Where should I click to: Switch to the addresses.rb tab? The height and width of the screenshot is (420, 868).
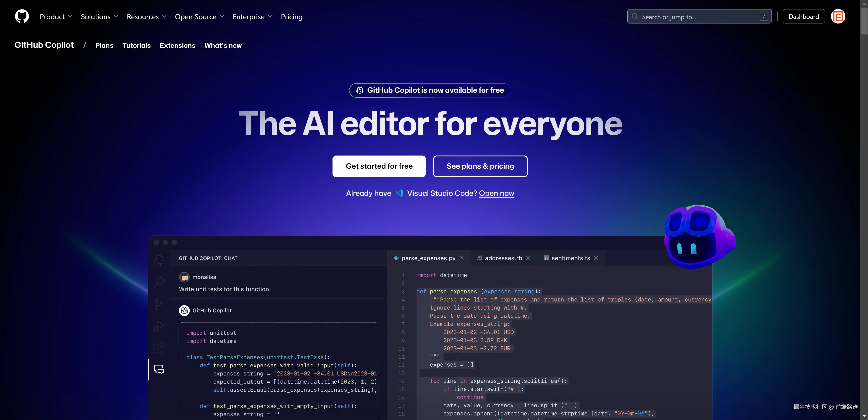[x=503, y=258]
